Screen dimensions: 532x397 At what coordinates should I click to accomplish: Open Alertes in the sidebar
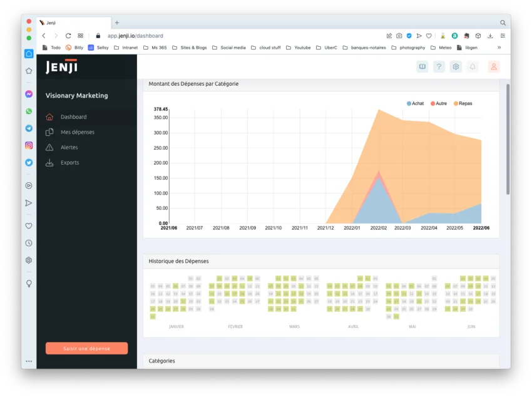click(x=69, y=147)
